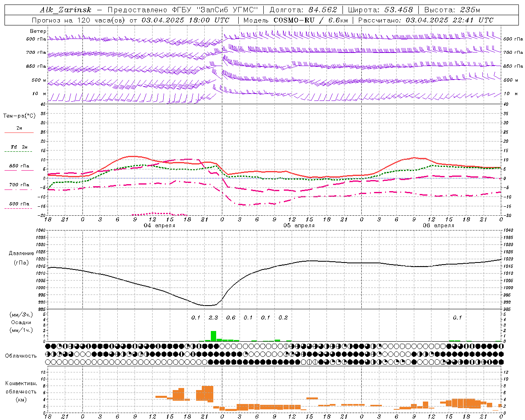Click the (км) convective cloud unit label

[x=21, y=399]
